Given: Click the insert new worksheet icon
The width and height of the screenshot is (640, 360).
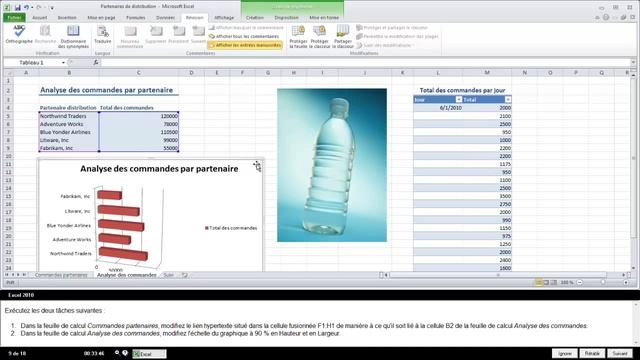Looking at the screenshot, I should (x=185, y=275).
